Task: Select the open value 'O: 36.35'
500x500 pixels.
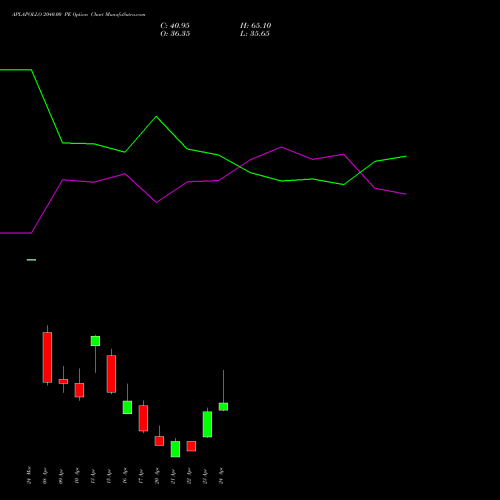Action: [175, 34]
